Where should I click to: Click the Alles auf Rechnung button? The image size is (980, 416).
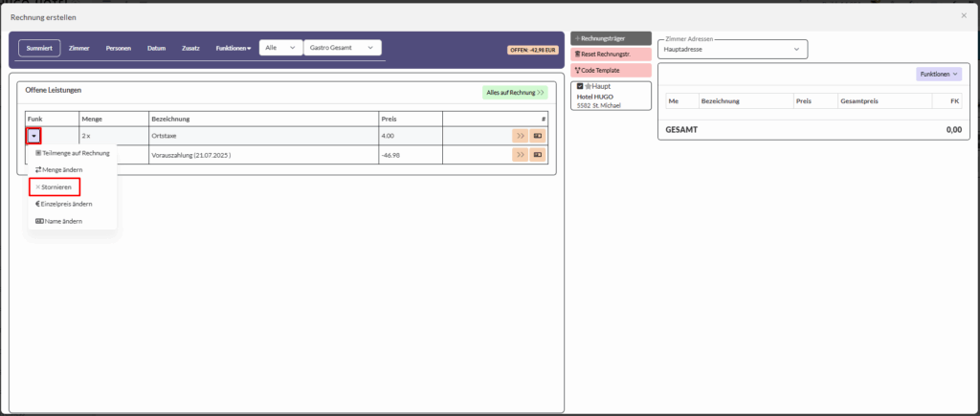[x=515, y=93]
